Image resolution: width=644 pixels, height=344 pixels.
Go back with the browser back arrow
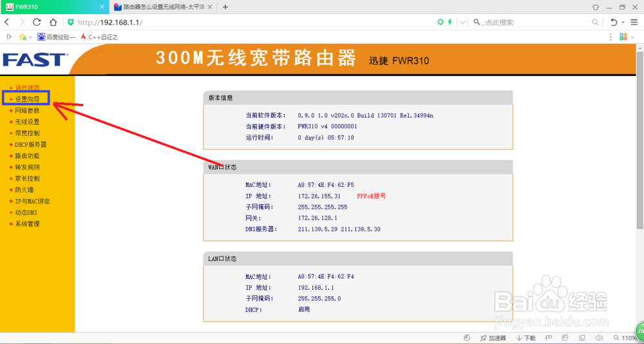6,22
